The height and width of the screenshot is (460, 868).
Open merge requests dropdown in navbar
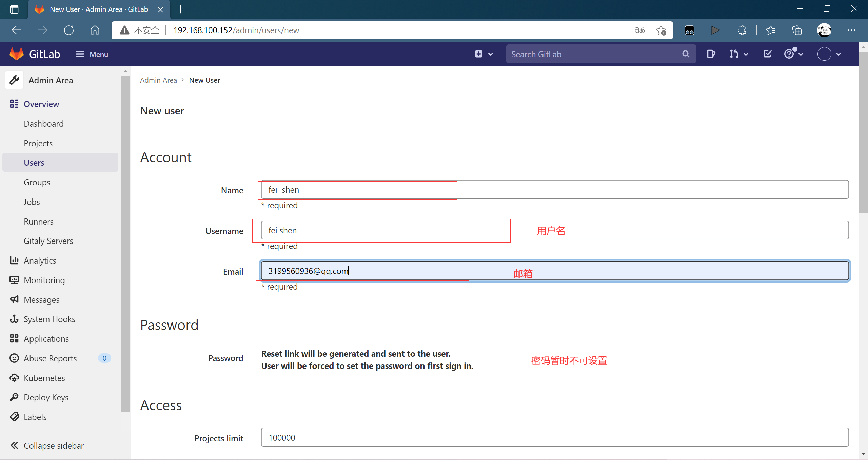coord(738,54)
